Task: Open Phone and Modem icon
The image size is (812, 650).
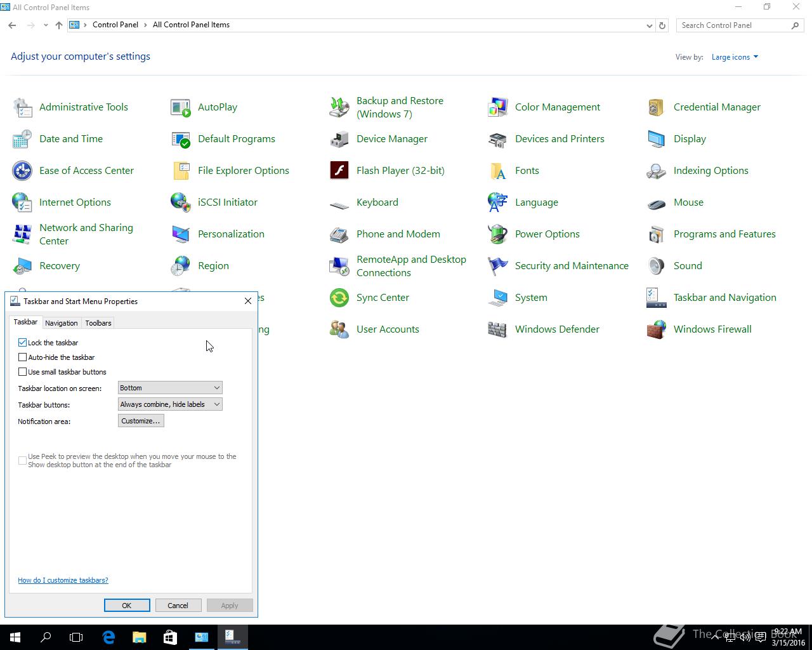Action: coord(339,234)
